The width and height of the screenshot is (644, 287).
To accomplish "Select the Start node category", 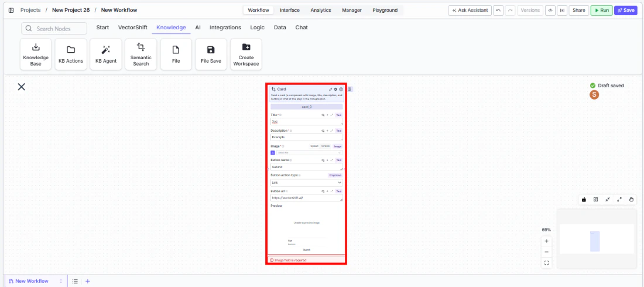I will (102, 28).
